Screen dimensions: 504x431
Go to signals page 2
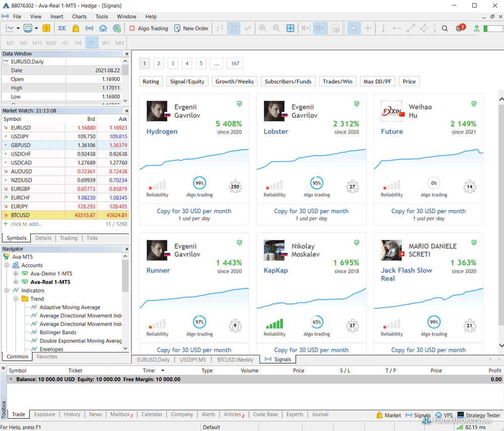point(158,63)
